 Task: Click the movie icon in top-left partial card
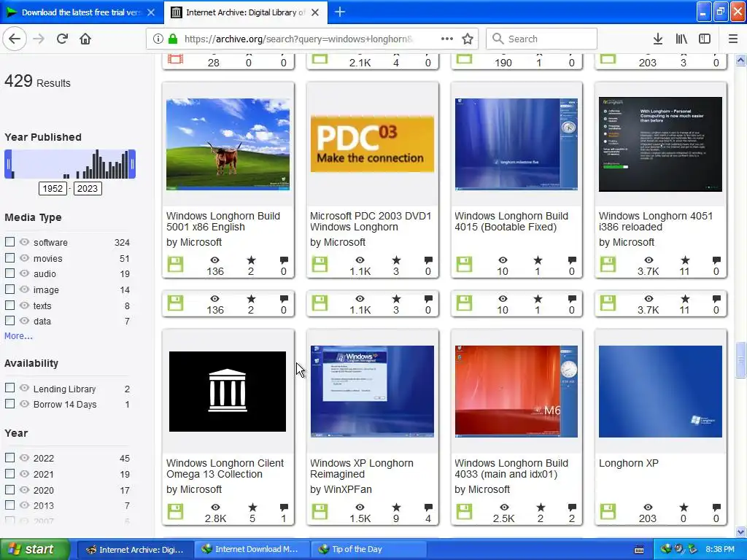coord(175,59)
